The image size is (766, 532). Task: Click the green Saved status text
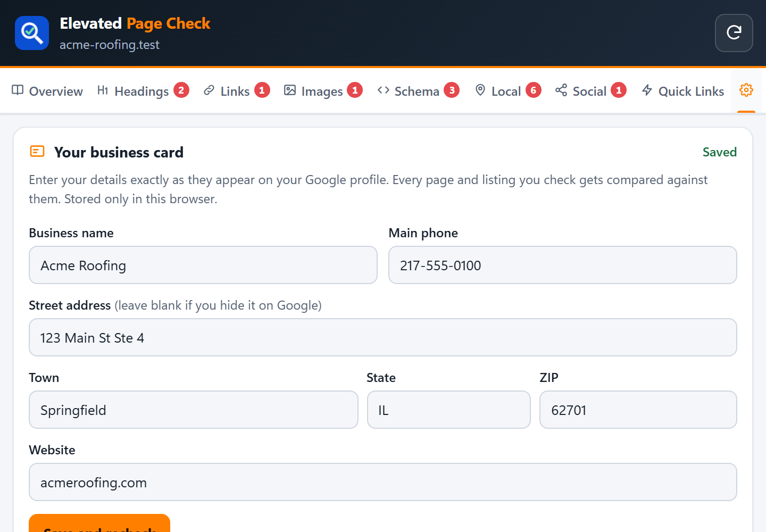(x=720, y=152)
